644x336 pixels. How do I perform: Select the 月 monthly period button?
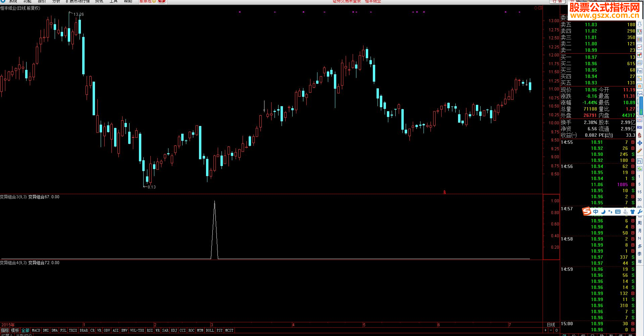tap(639, 231)
